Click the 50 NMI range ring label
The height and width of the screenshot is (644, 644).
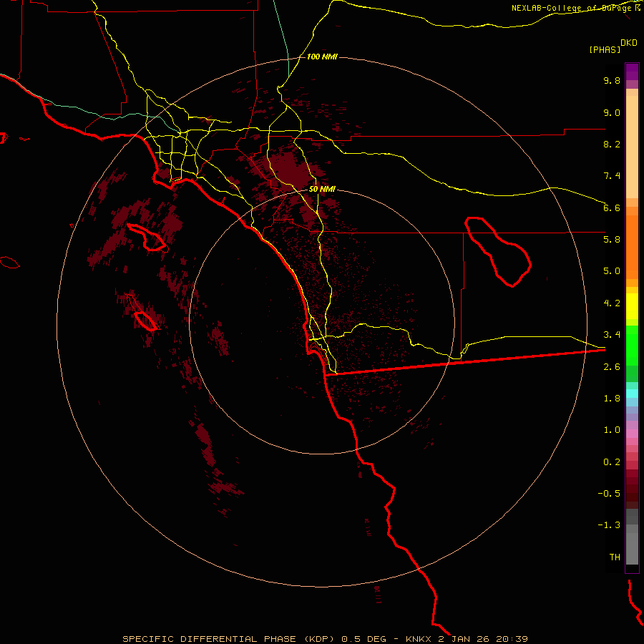click(x=322, y=190)
